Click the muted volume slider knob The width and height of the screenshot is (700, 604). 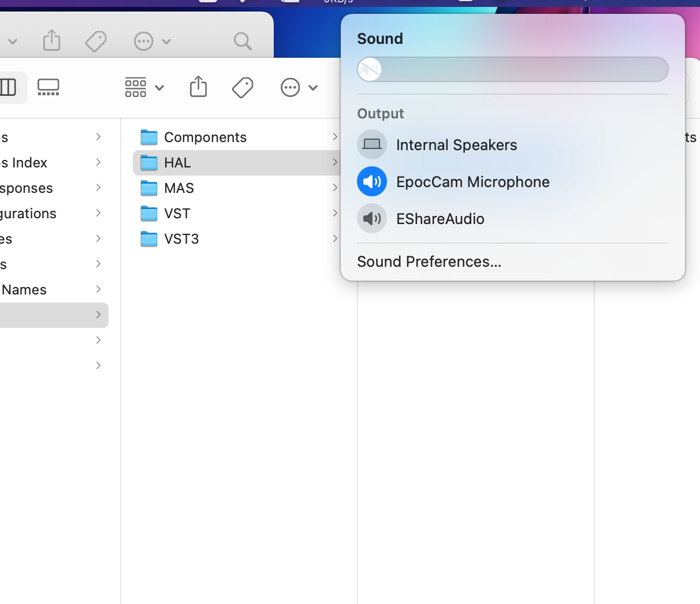[x=370, y=69]
